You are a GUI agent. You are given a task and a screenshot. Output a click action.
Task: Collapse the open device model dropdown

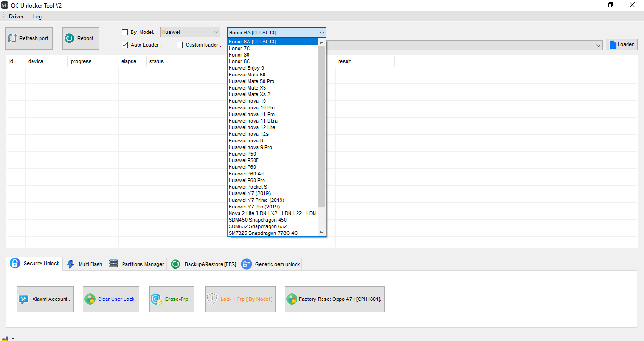322,32
